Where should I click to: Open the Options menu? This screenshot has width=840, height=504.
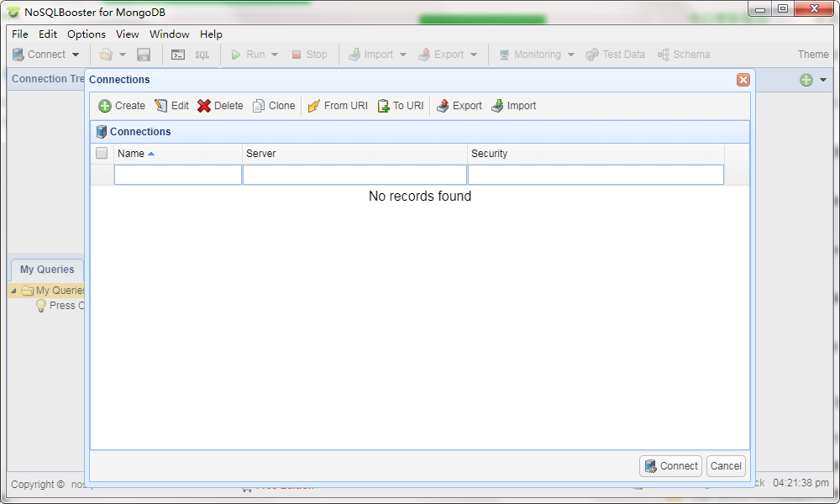[87, 34]
